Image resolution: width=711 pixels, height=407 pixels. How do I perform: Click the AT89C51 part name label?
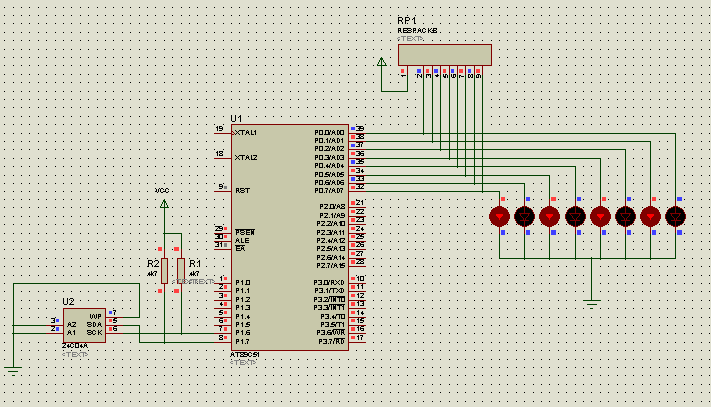coord(245,354)
